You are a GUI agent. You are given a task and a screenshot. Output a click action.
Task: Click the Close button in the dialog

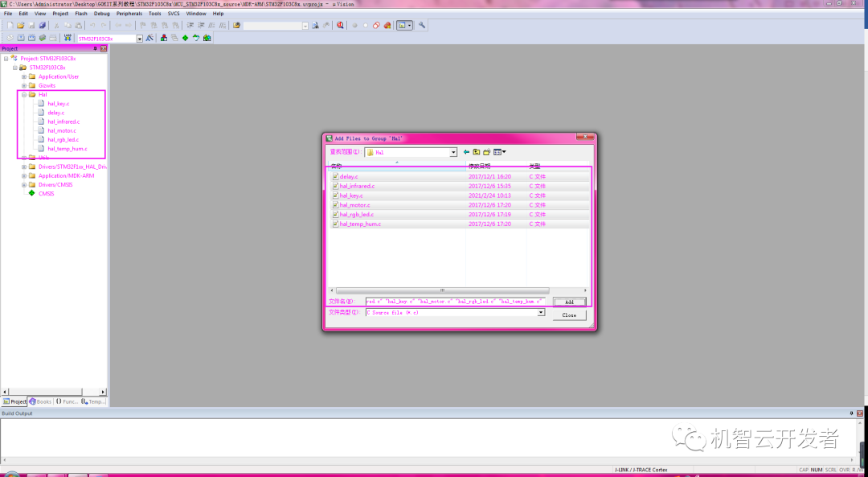[x=569, y=315]
